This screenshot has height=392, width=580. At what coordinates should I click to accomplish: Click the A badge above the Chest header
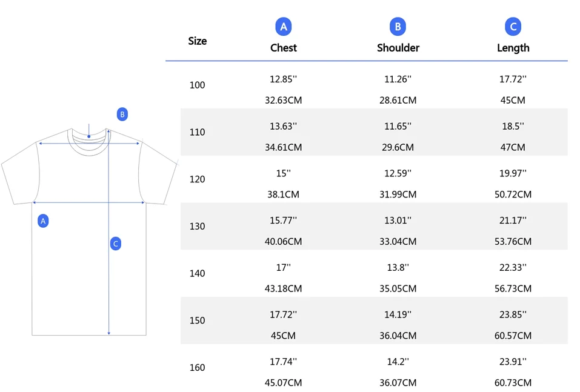click(x=283, y=27)
